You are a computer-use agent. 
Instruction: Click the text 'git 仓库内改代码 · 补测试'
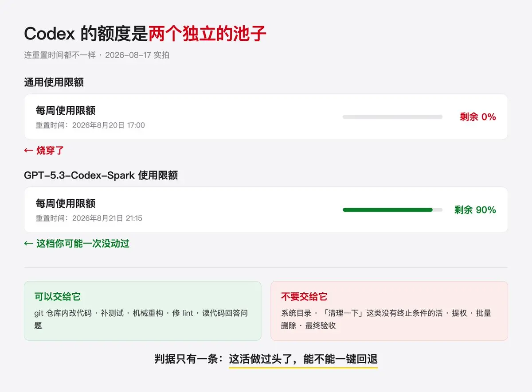pos(79,313)
